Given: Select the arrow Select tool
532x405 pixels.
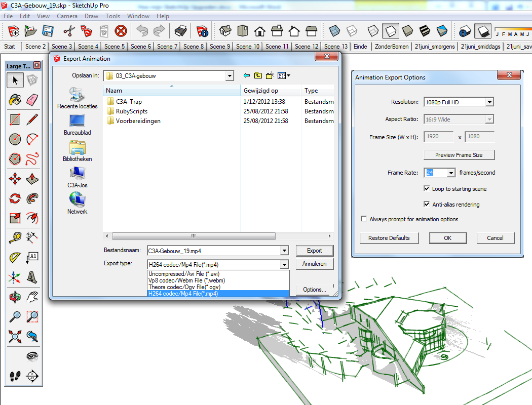Looking at the screenshot, I should click(x=15, y=80).
